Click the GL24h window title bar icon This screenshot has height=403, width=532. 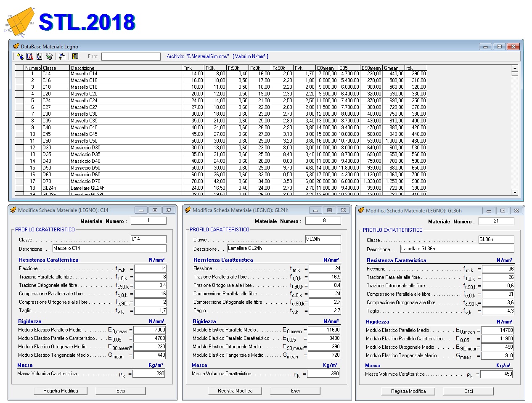[188, 210]
